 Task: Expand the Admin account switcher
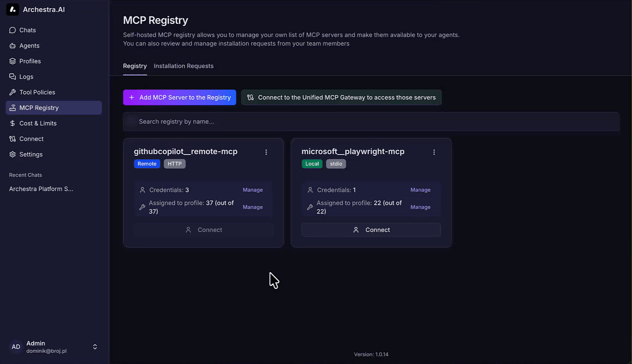click(x=95, y=347)
